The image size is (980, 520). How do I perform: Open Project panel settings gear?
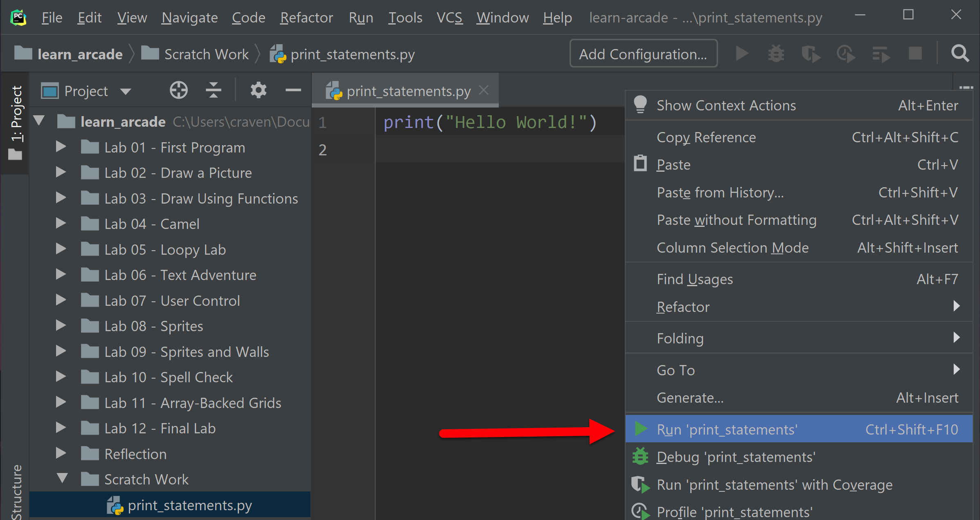pyautogui.click(x=258, y=90)
